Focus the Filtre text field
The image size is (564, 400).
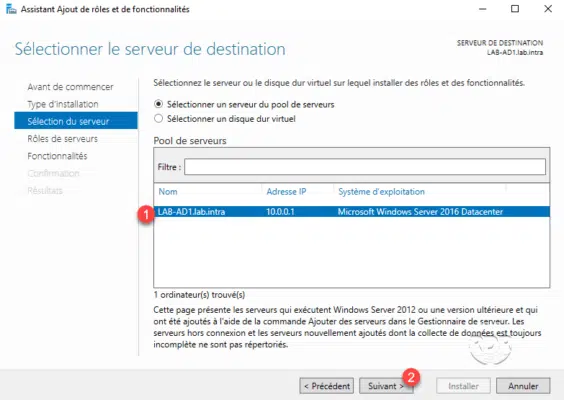tap(365, 167)
